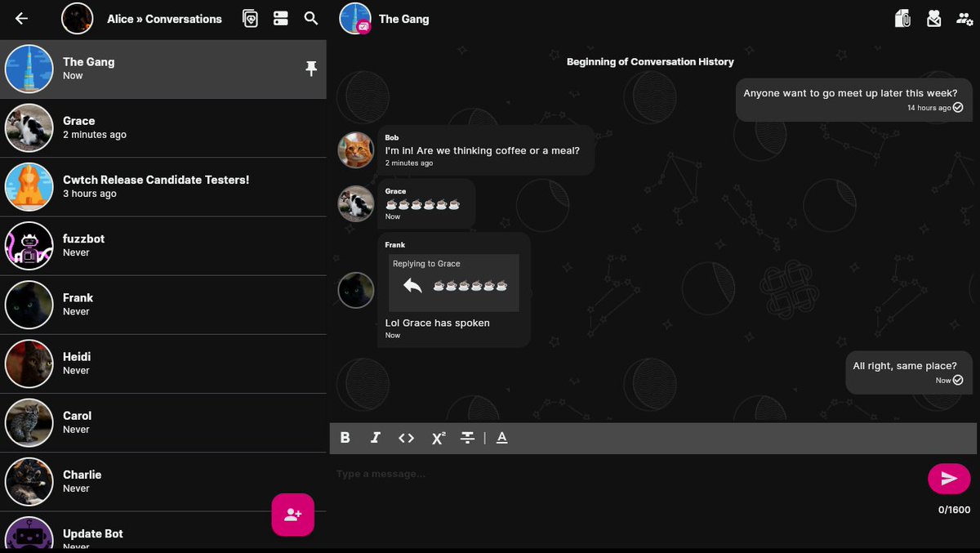Open The Gang group avatar in chat header
980x553 pixels.
(355, 19)
